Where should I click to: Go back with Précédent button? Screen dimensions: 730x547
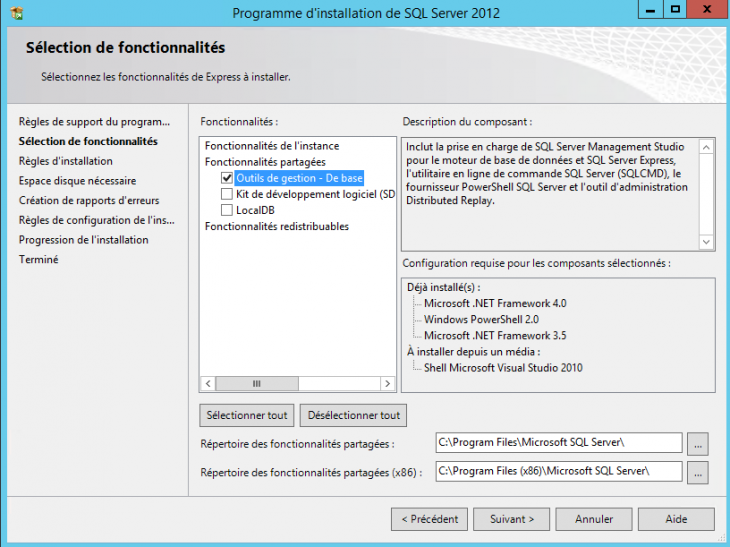(x=430, y=519)
